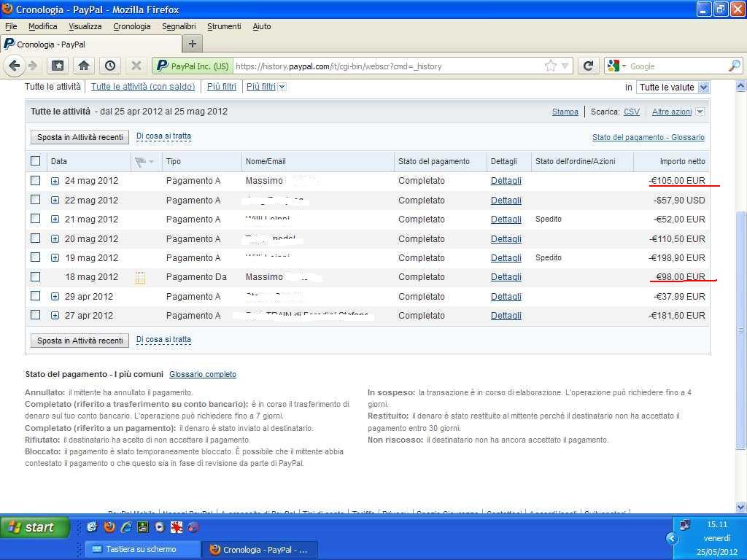This screenshot has width=747, height=560.
Task: Open a new tab with plus button
Action: point(192,44)
